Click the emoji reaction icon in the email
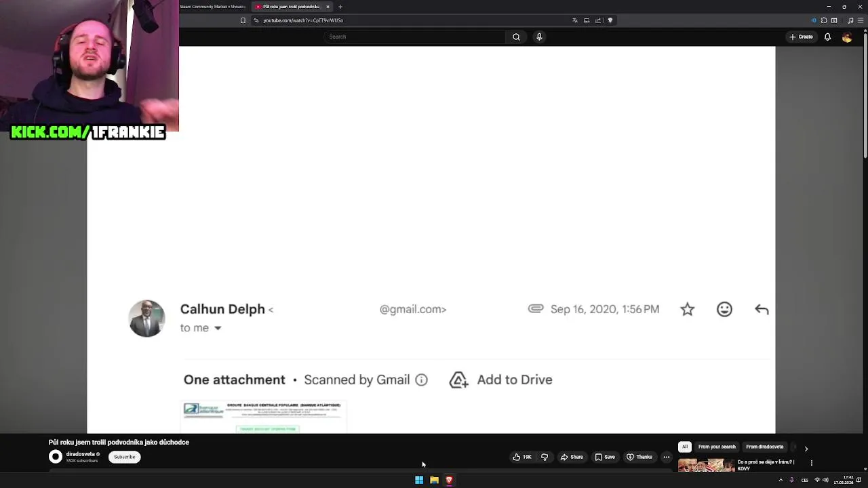Screen dimensions: 868x488 [724, 309]
